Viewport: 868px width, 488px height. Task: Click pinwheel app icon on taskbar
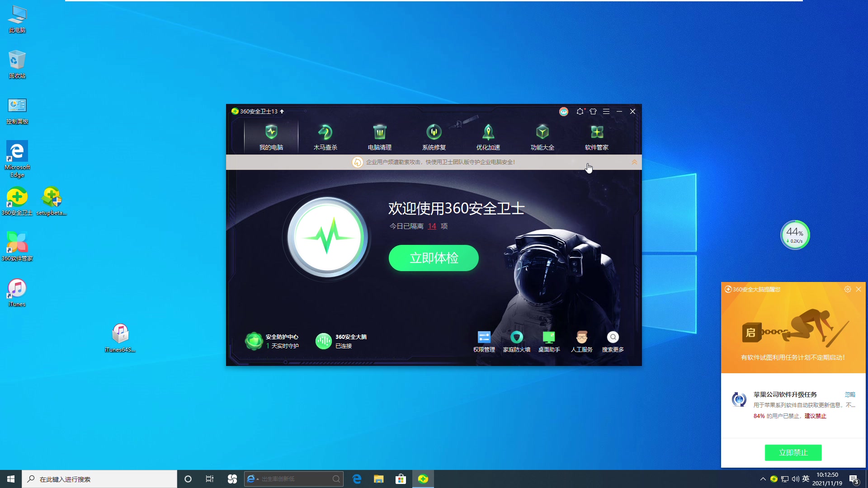(232, 479)
